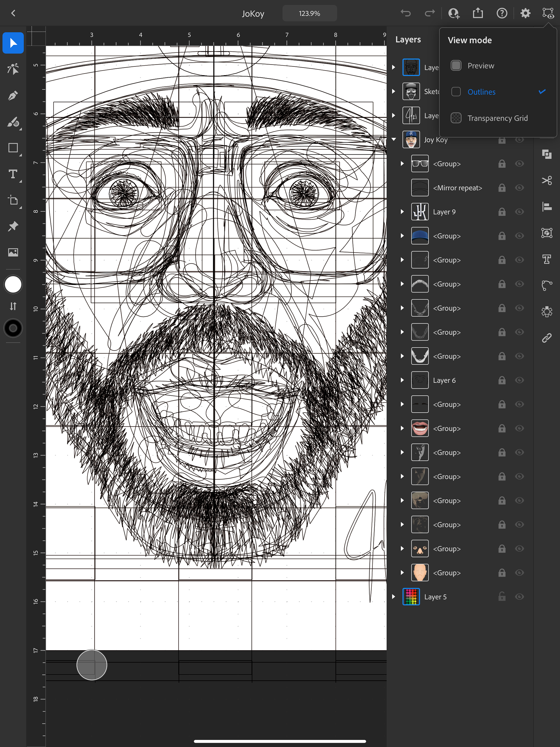Click the 123.9% zoom level button
The image size is (560, 747).
[309, 13]
